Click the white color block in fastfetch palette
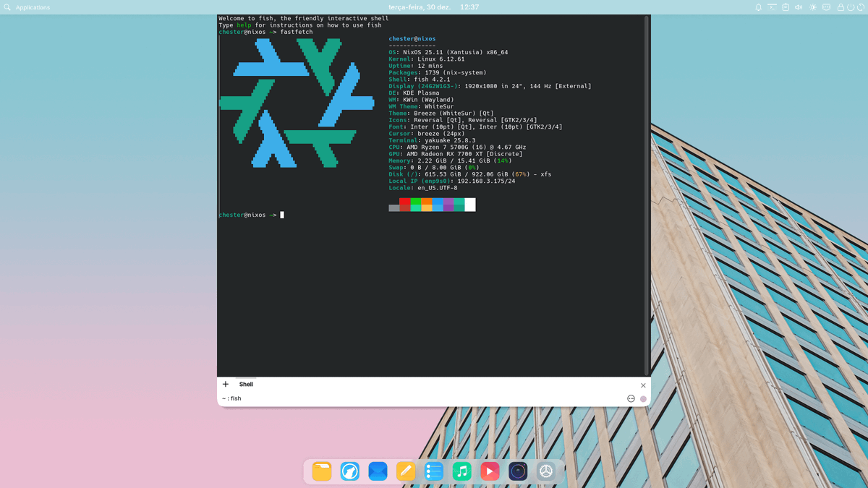The image size is (868, 488). (470, 205)
